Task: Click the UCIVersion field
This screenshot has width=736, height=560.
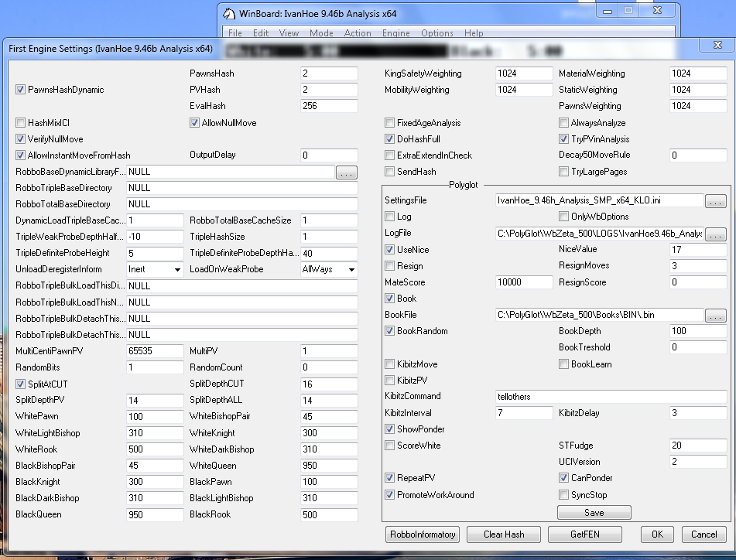Action: (x=698, y=462)
